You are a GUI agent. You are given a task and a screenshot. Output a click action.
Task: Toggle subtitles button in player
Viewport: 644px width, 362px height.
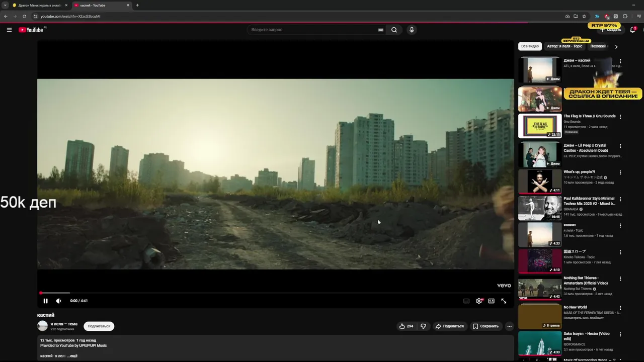[466, 301]
